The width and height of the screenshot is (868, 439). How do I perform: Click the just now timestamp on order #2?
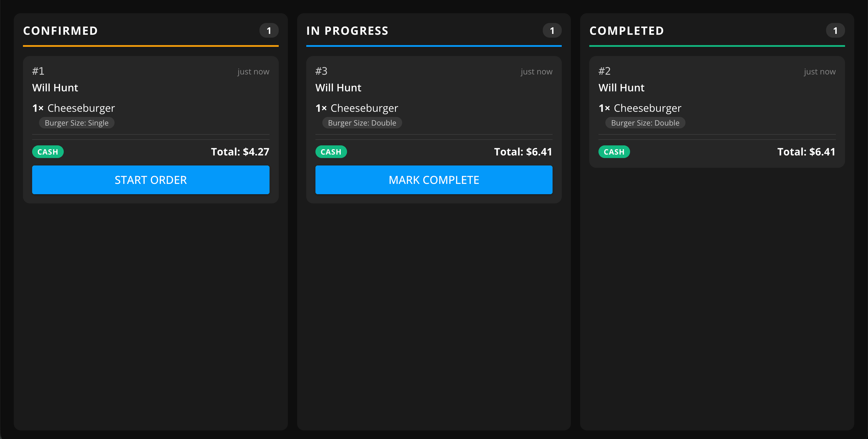tap(819, 72)
